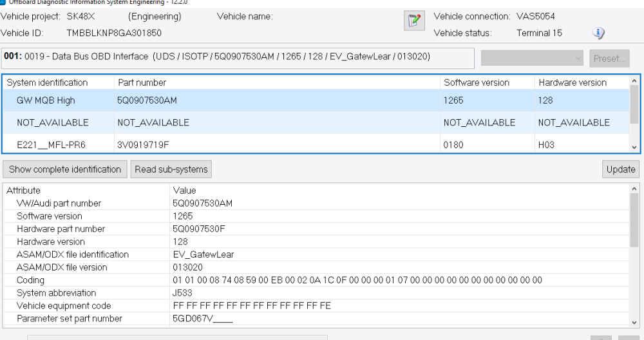Screen dimensions: 644x340
Task: Select Parameter set part number attribute
Action: click(x=316, y=318)
